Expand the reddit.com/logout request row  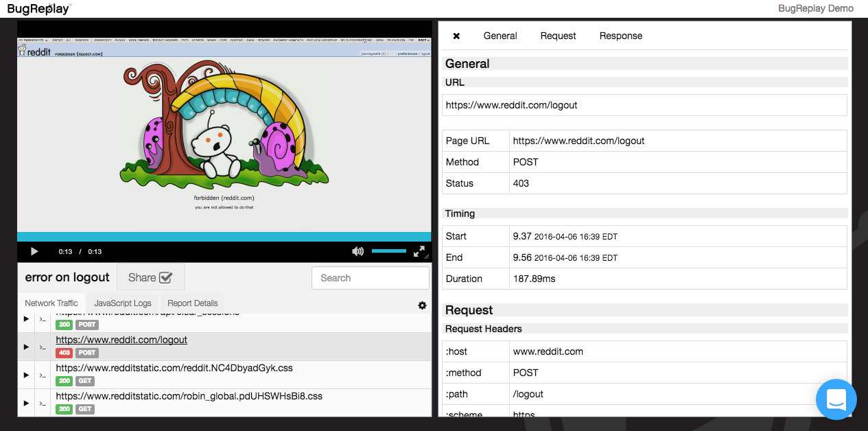(26, 347)
